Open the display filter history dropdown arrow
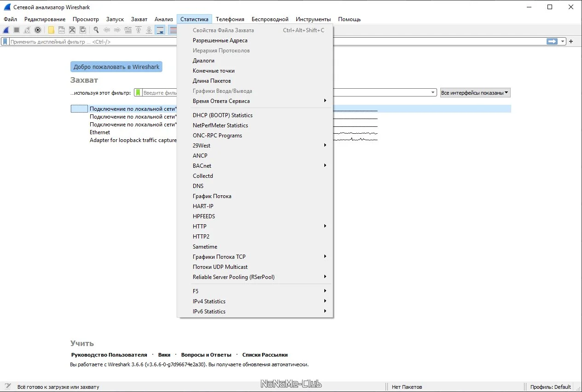 pyautogui.click(x=563, y=41)
